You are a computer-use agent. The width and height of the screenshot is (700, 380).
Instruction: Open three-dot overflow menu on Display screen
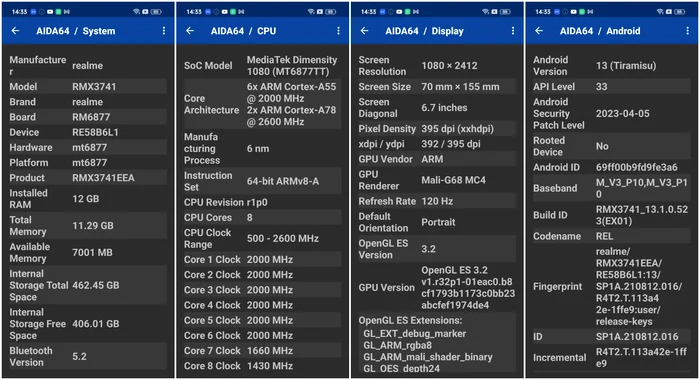(513, 31)
